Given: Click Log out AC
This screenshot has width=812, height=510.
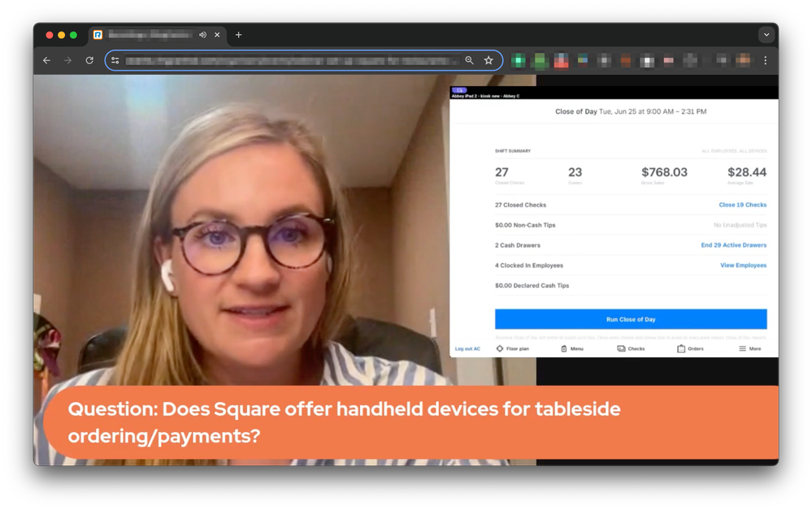Looking at the screenshot, I should [x=467, y=348].
